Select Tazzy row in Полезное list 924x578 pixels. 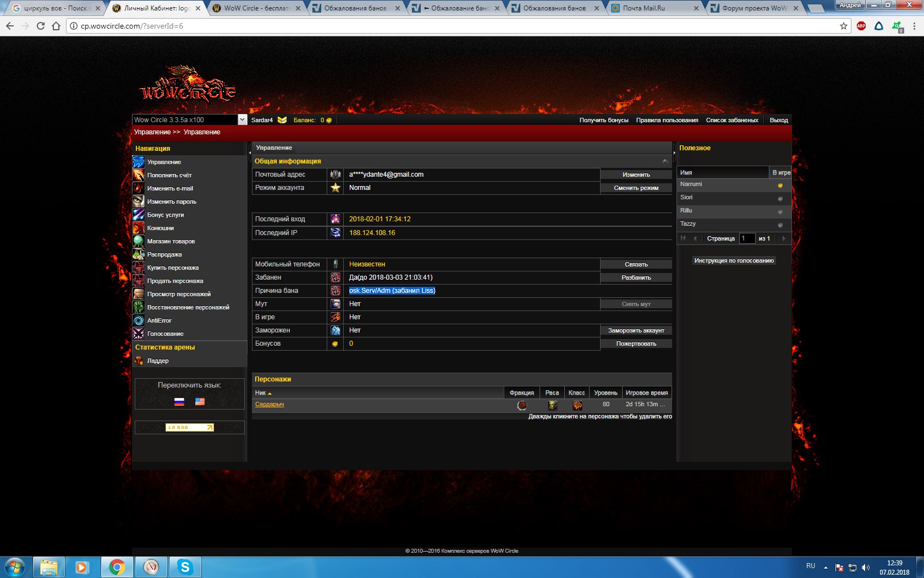point(733,224)
